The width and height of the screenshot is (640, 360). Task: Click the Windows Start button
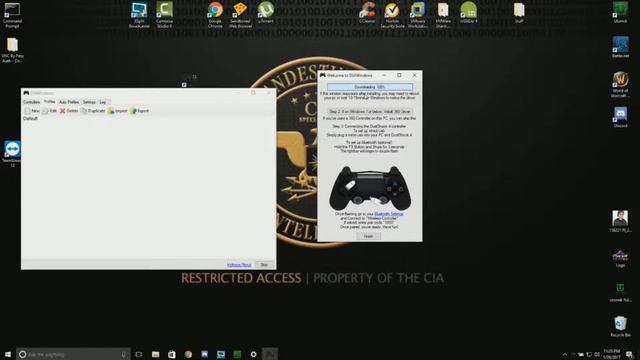[x=8, y=354]
